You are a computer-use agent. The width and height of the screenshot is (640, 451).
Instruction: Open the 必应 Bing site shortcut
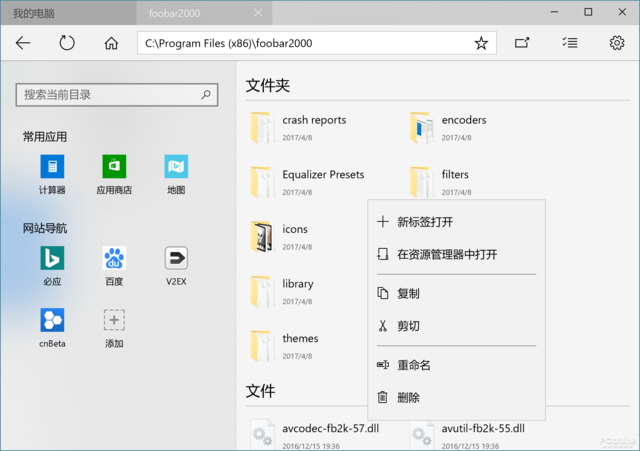point(52,266)
